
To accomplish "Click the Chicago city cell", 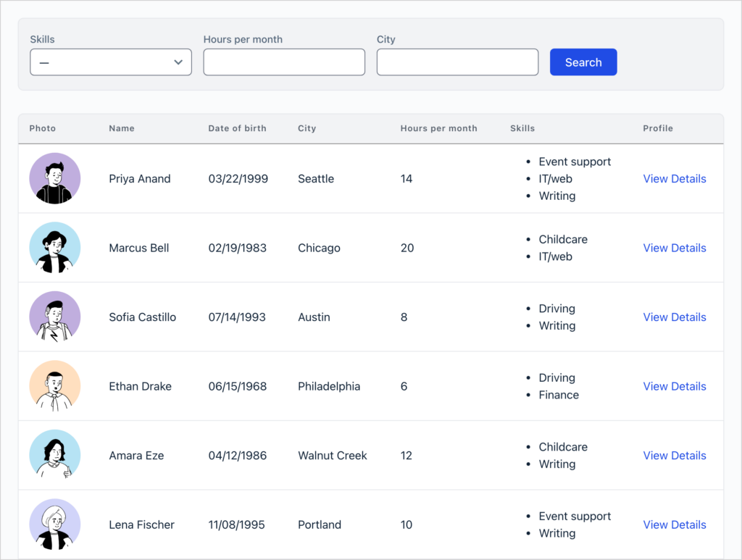I will pyautogui.click(x=319, y=248).
